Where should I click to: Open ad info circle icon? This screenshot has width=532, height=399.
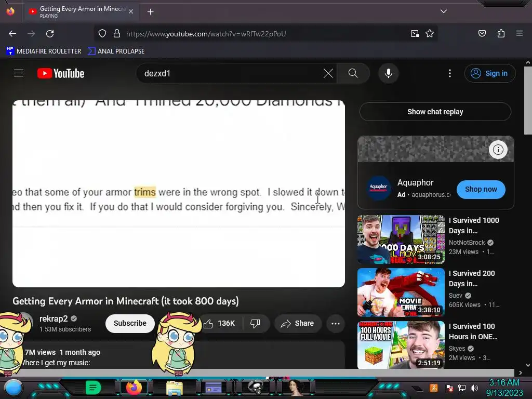tap(498, 149)
